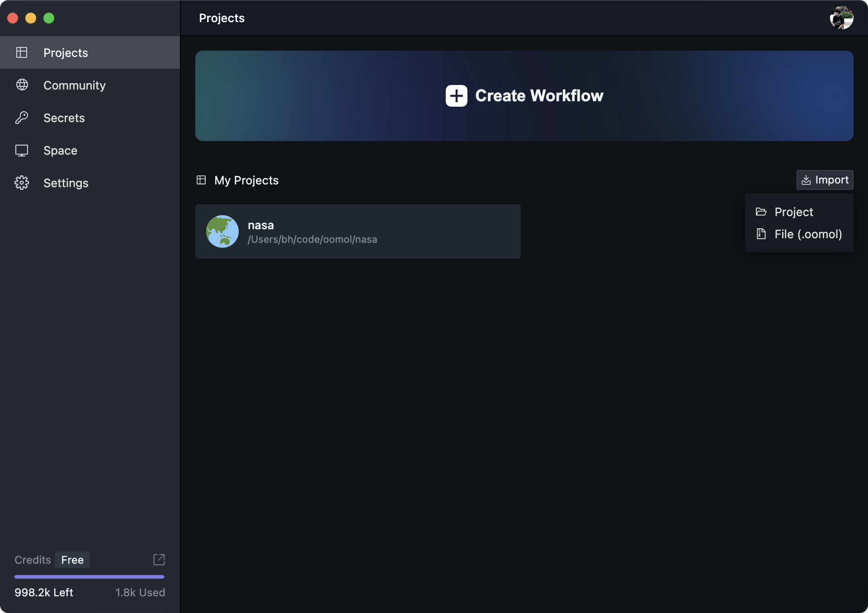
Task: Open the Community tab in sidebar
Action: click(75, 85)
